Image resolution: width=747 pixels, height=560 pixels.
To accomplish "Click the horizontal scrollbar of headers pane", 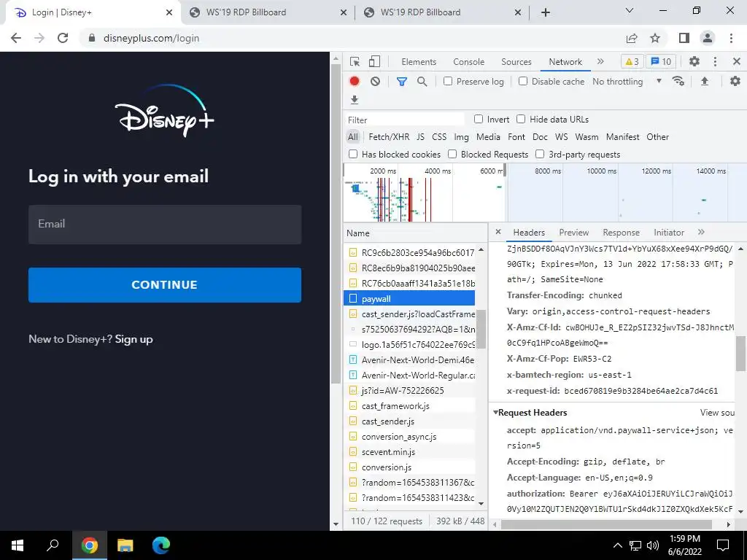I will [606, 524].
